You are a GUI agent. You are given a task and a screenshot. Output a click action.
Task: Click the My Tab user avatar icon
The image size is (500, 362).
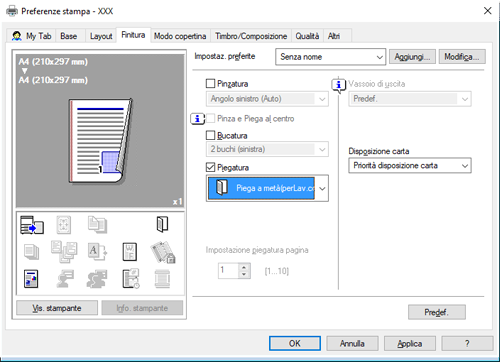point(16,36)
